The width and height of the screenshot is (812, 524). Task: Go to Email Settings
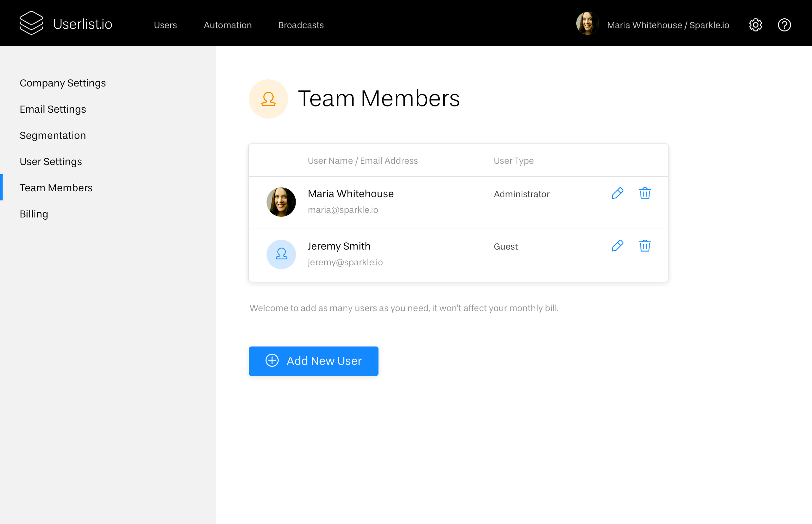(x=53, y=109)
